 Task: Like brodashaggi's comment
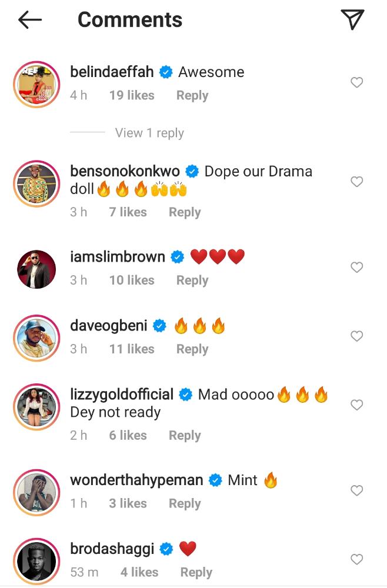click(x=356, y=559)
